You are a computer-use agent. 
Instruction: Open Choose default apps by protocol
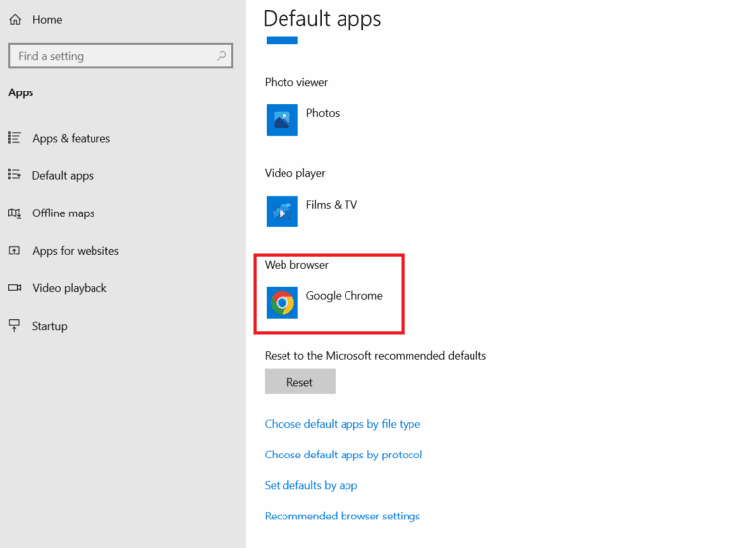click(x=344, y=455)
